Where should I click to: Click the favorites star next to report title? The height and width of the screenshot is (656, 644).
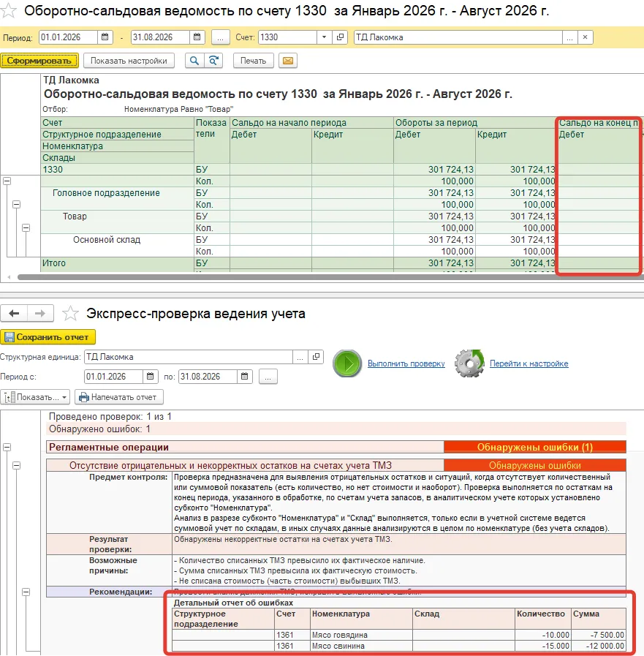click(8, 11)
